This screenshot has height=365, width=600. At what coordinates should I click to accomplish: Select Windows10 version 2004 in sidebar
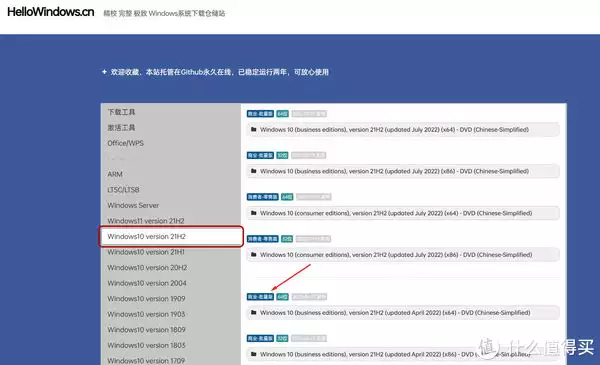[147, 283]
